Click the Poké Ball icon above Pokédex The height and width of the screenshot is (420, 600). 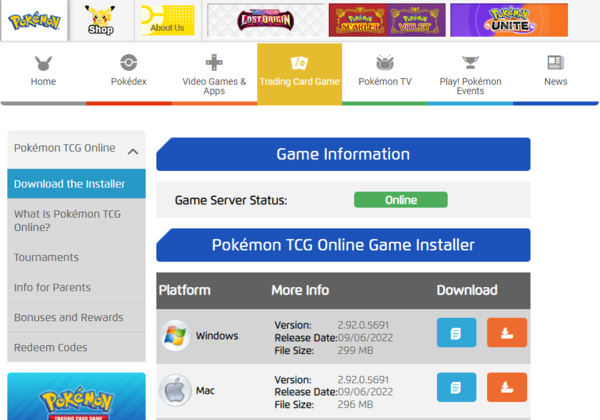129,62
